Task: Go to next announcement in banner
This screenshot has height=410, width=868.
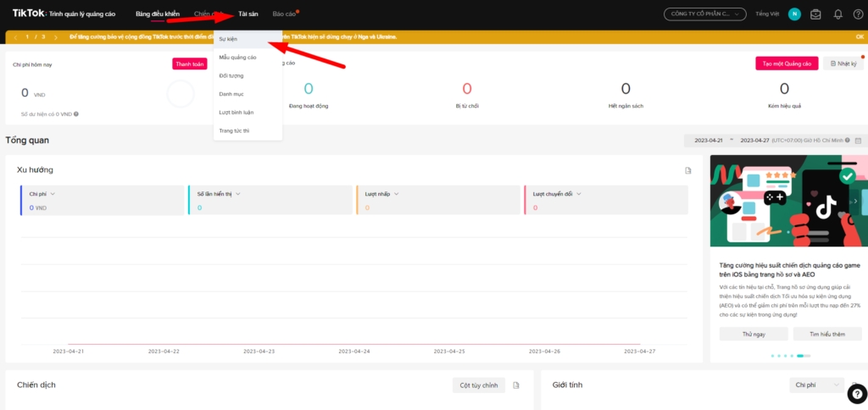Action: coord(56,37)
